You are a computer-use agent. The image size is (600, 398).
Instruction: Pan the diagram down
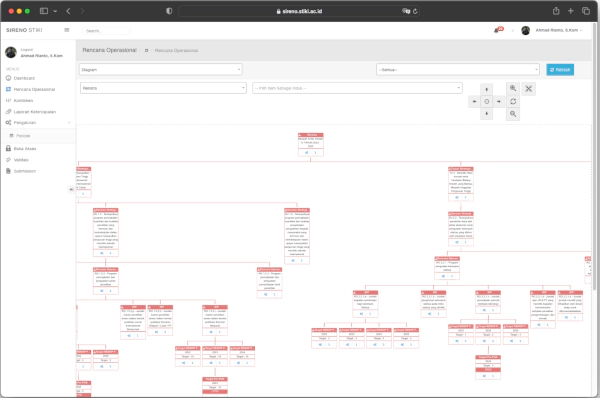click(486, 114)
